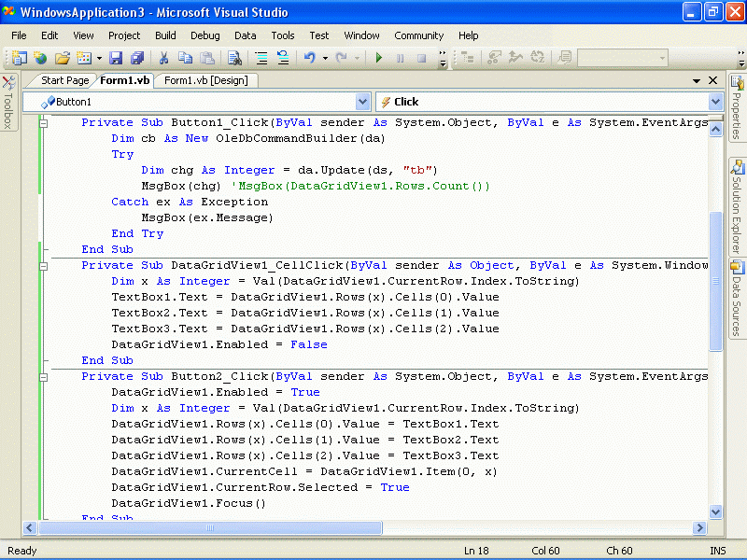Click the gears icon in the text editor toolbar
Viewport: 747px width, 560px height.
point(495,58)
